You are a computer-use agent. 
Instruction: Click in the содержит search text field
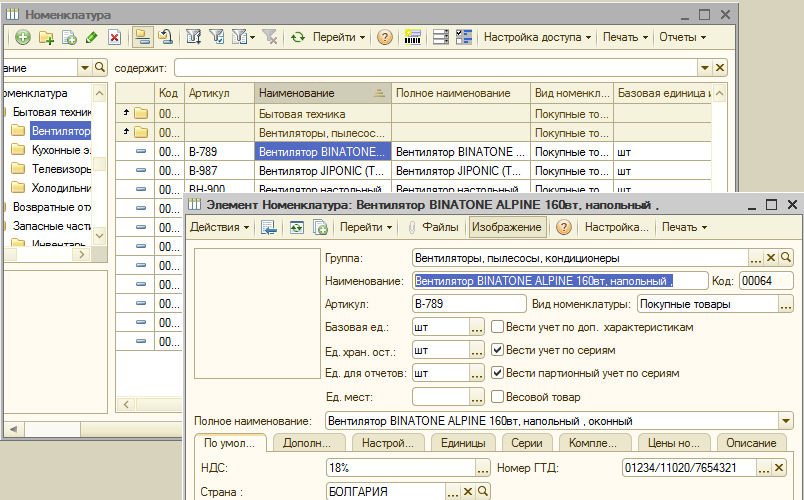(x=436, y=68)
